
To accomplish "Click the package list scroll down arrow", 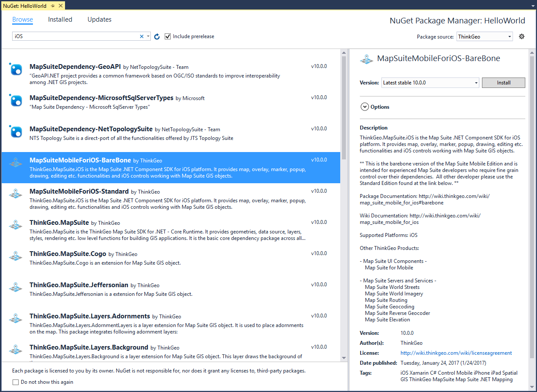I will [x=344, y=358].
